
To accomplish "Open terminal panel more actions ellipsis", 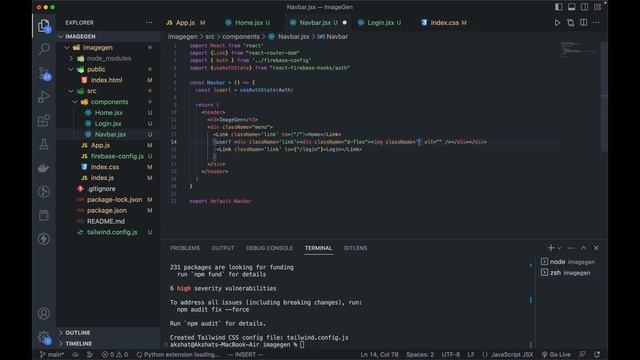I will tap(571, 248).
